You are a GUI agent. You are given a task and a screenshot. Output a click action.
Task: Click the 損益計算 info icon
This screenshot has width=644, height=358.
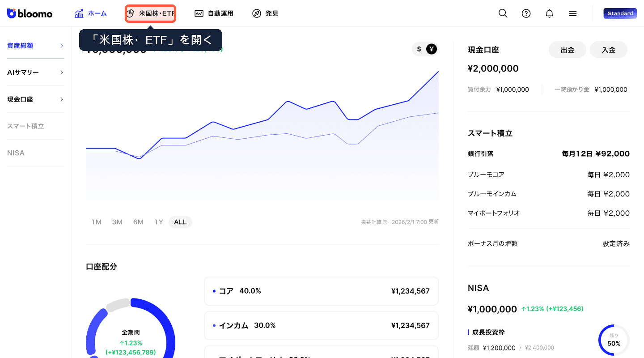coord(385,222)
